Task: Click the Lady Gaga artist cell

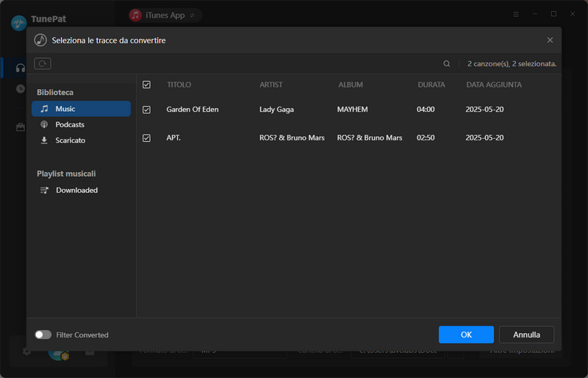Action: (276, 110)
